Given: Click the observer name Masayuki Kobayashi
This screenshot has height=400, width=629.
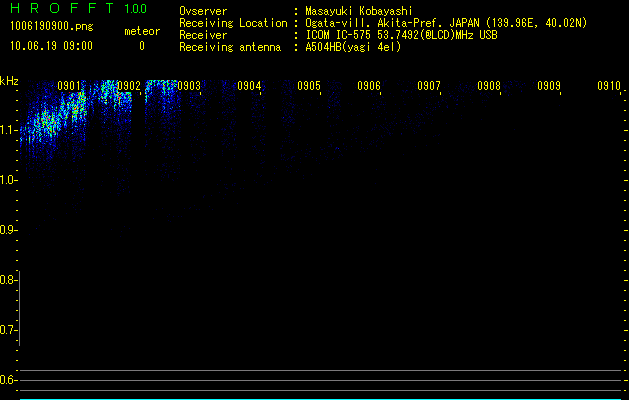Looking at the screenshot, I should 359,11.
